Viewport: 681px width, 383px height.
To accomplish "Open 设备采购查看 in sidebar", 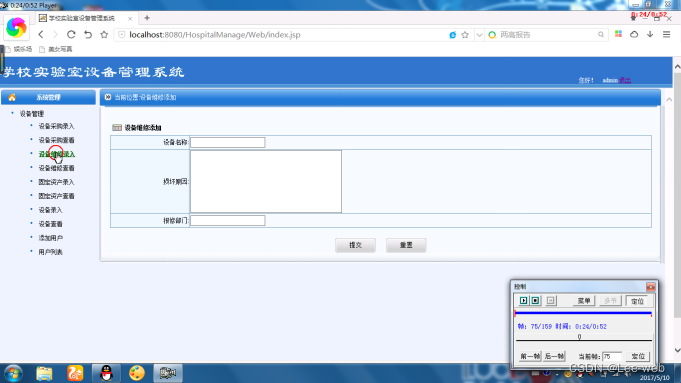I will 56,140.
